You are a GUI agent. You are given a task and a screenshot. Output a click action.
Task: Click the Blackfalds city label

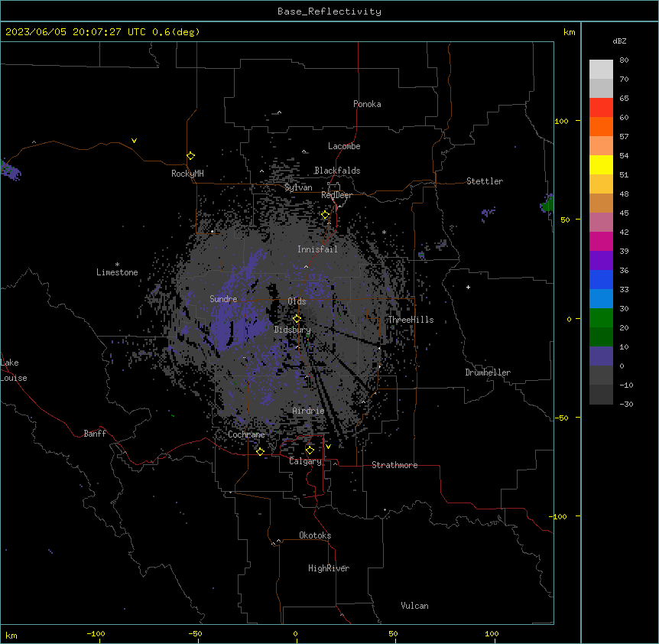pos(337,171)
